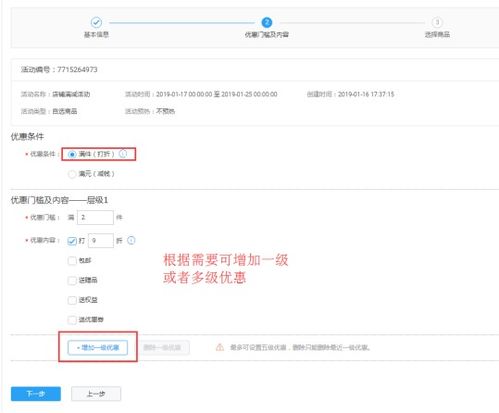
Task: Click the blue 下一步 button
Action: 36,394
